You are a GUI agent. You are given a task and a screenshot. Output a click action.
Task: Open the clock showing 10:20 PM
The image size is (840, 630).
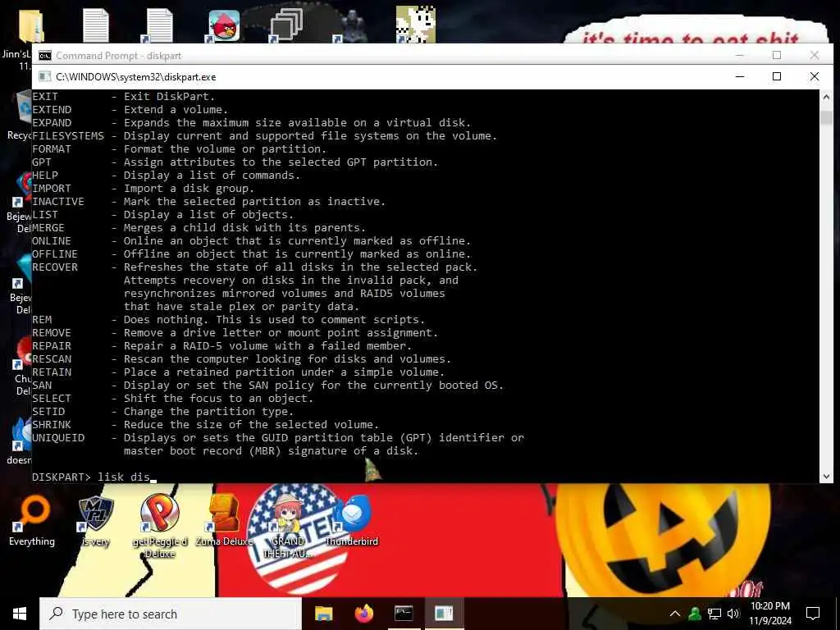click(x=769, y=614)
